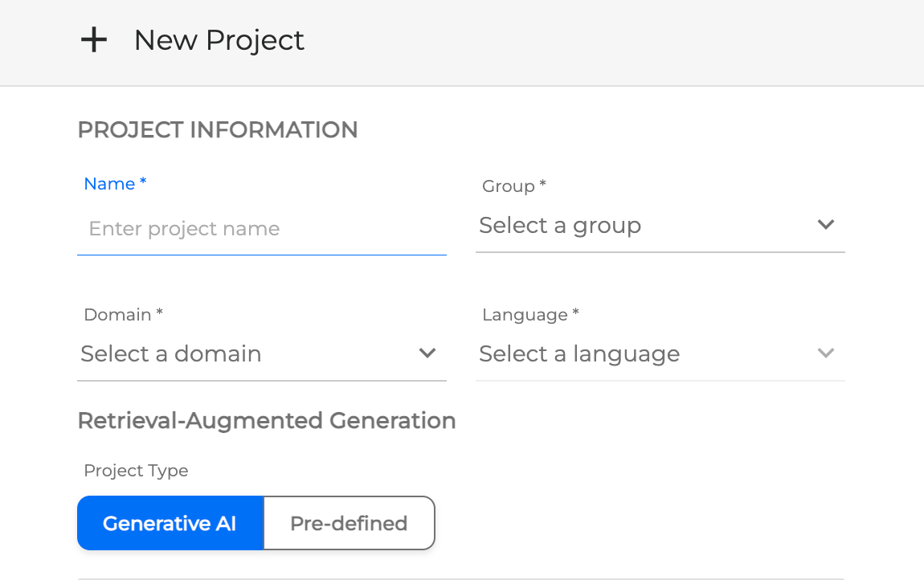
Task: Click the New Project header title
Action: point(219,40)
